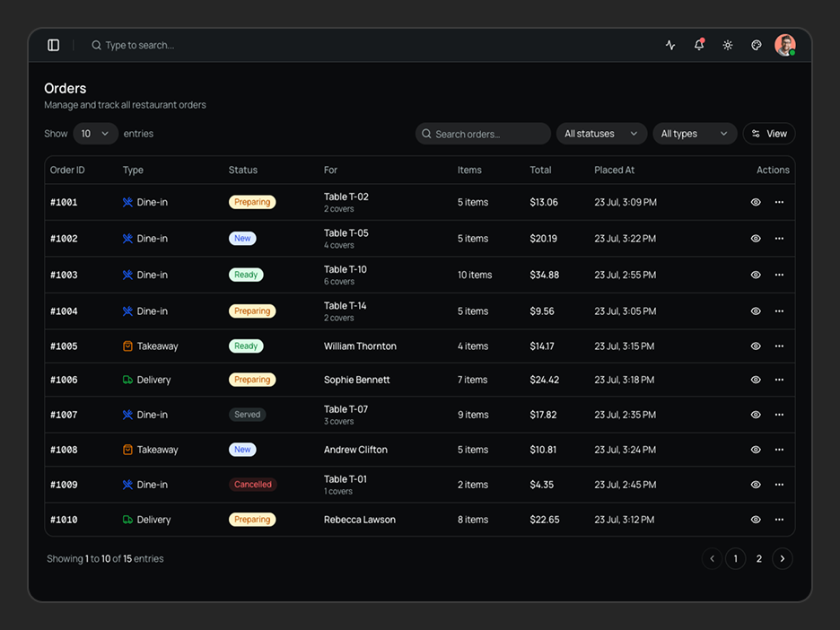
Task: Select pagination page 1
Action: (736, 559)
